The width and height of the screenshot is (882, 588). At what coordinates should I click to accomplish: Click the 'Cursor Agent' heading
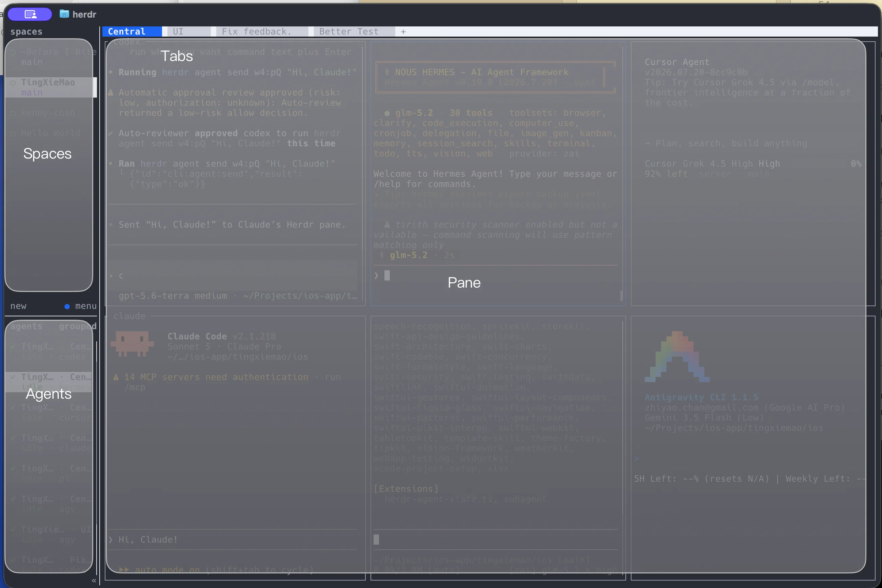pos(677,62)
